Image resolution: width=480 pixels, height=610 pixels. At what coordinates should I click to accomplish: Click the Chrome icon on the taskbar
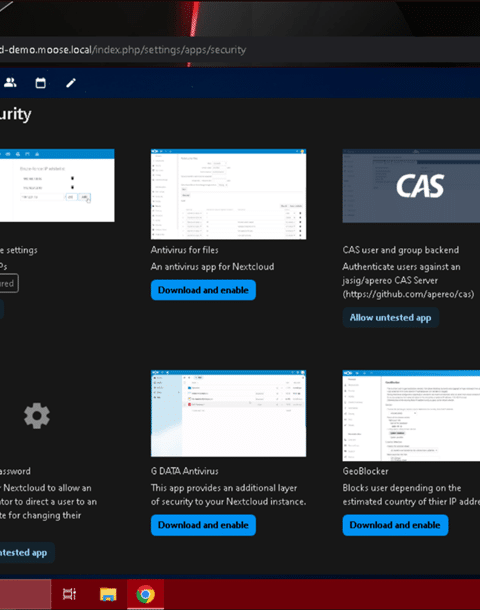(145, 594)
